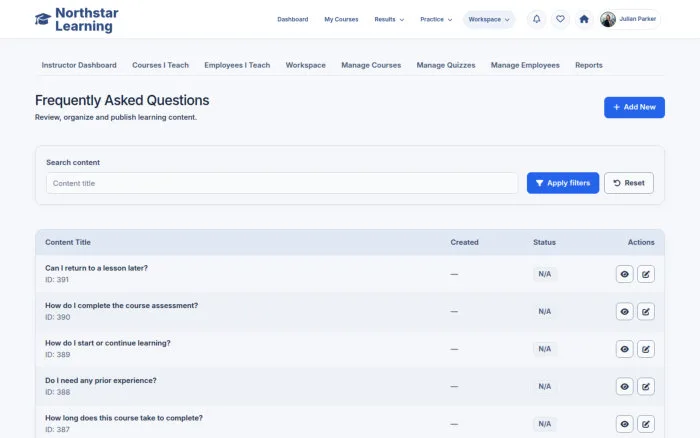This screenshot has width=700, height=438.
Task: View the 'Do I need any prior experience?' entry
Action: 625,387
